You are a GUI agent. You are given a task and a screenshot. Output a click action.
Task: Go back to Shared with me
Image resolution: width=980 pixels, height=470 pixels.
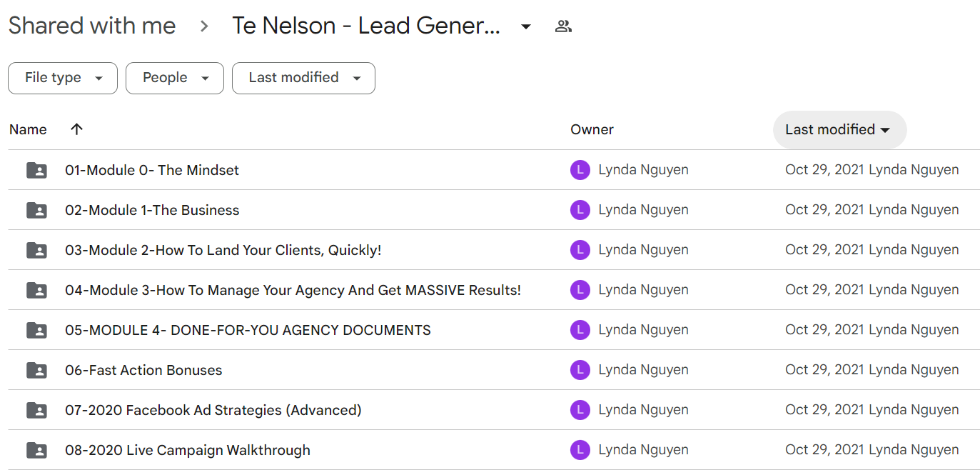click(92, 26)
